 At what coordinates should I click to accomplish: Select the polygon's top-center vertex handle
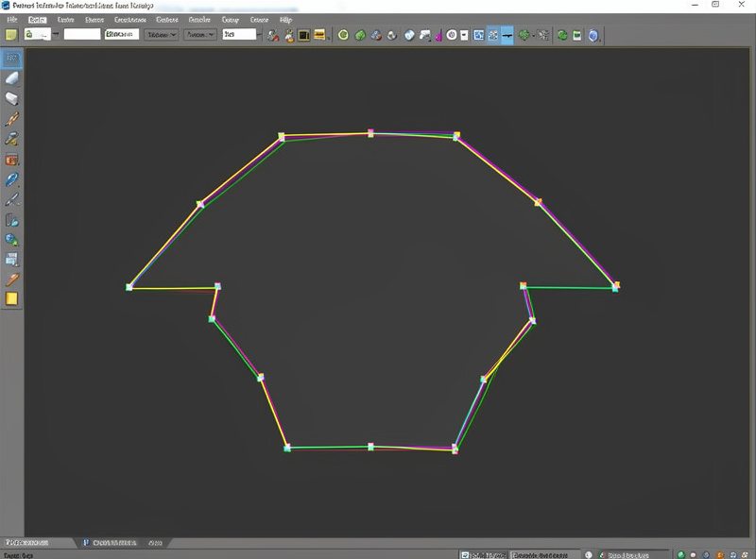click(370, 133)
